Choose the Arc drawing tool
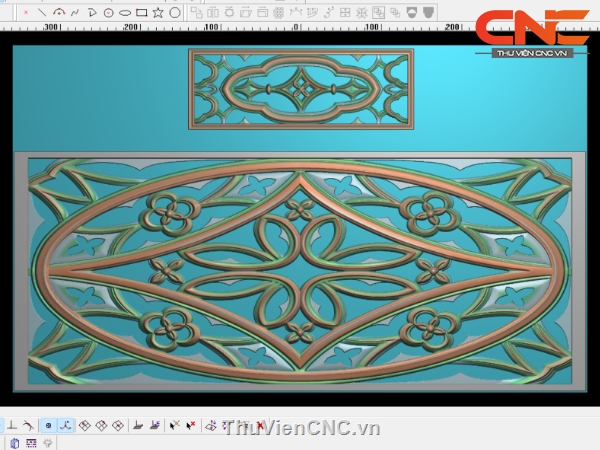This screenshot has height=450, width=600. [x=59, y=13]
